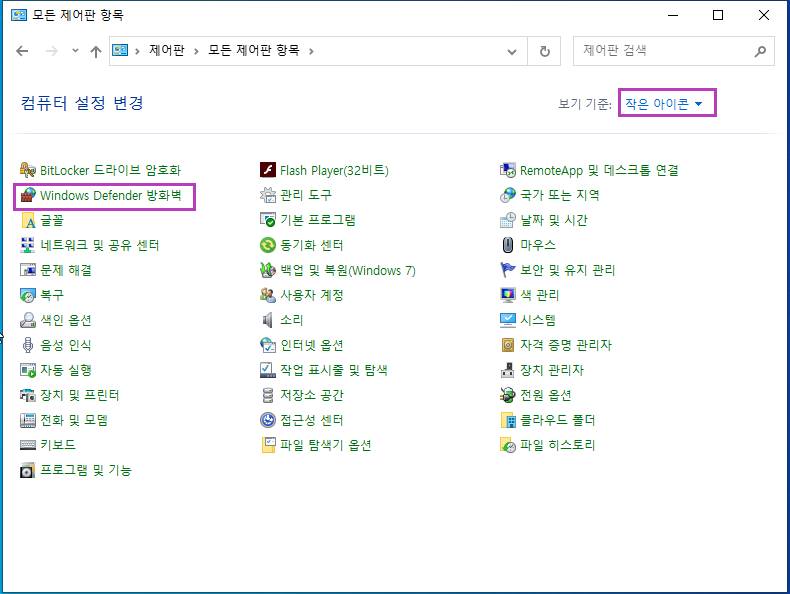
Task: Go back with the back arrow
Action: 22,51
